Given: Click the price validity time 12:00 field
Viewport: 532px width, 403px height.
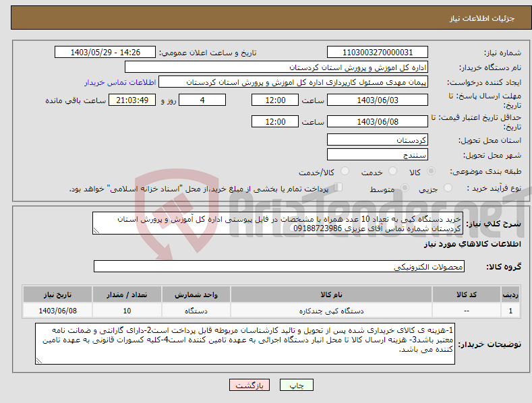Looking at the screenshot, I should (x=275, y=121).
